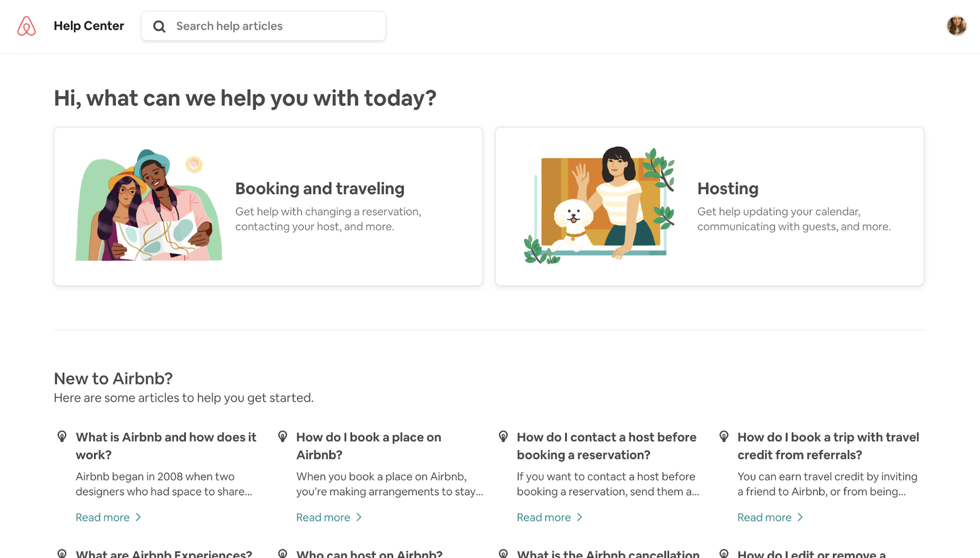Click the chevron after the first "Read more" link

[x=139, y=517]
